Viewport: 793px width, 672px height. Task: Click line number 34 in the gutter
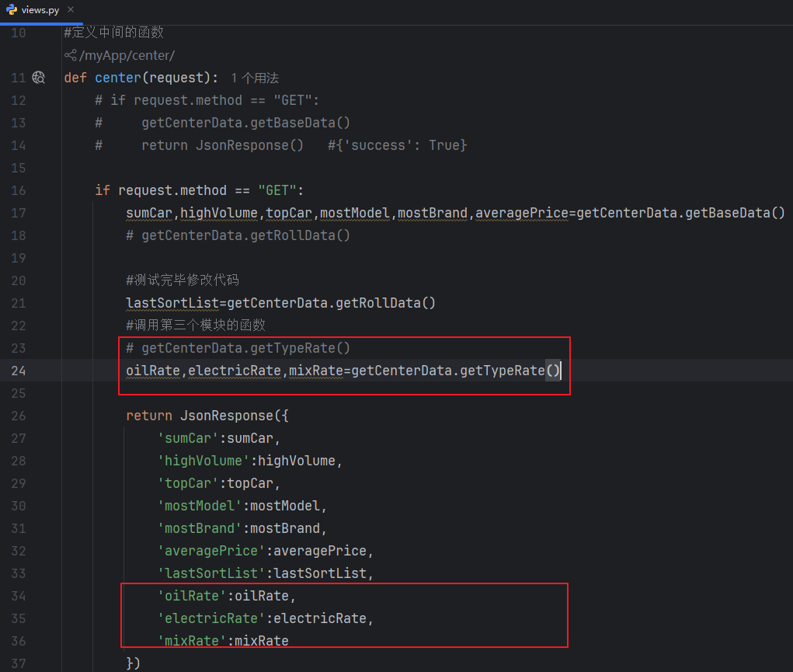[x=19, y=596]
